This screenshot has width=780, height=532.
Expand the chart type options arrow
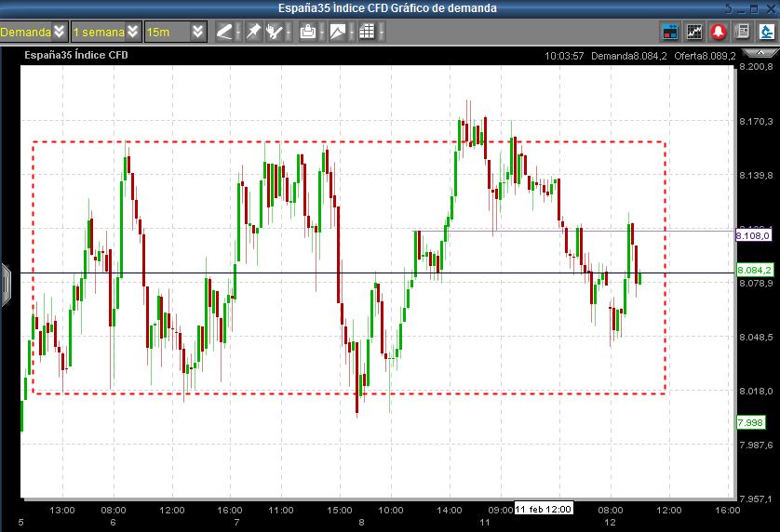click(x=352, y=33)
